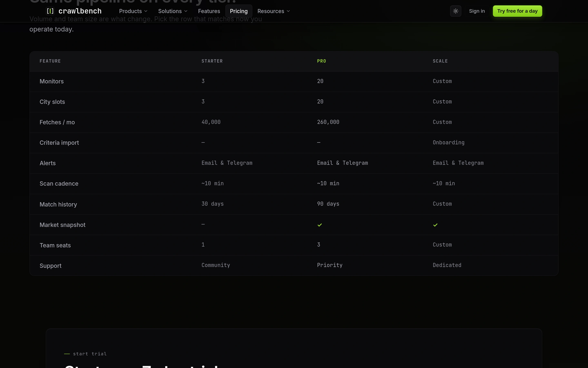Select the Alerts row label
Screen dimensions: 588x368
coord(48,163)
